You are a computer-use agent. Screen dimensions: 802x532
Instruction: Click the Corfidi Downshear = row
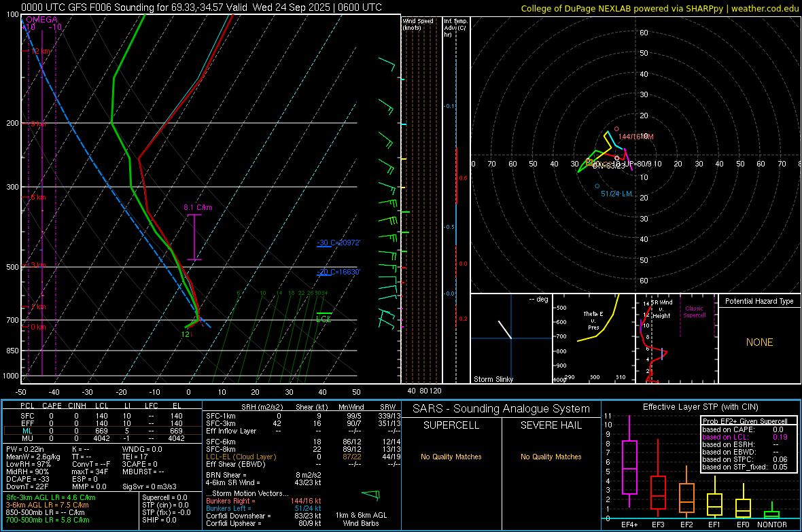[x=264, y=516]
